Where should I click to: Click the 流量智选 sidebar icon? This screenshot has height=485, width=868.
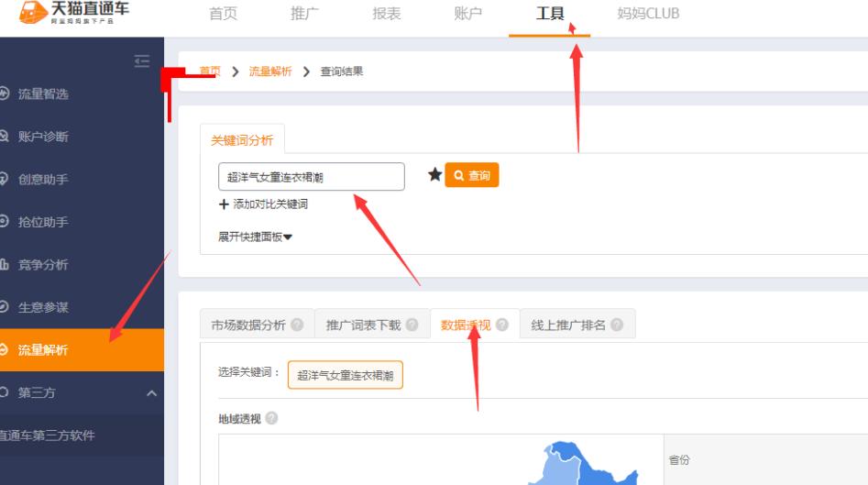click(4, 94)
